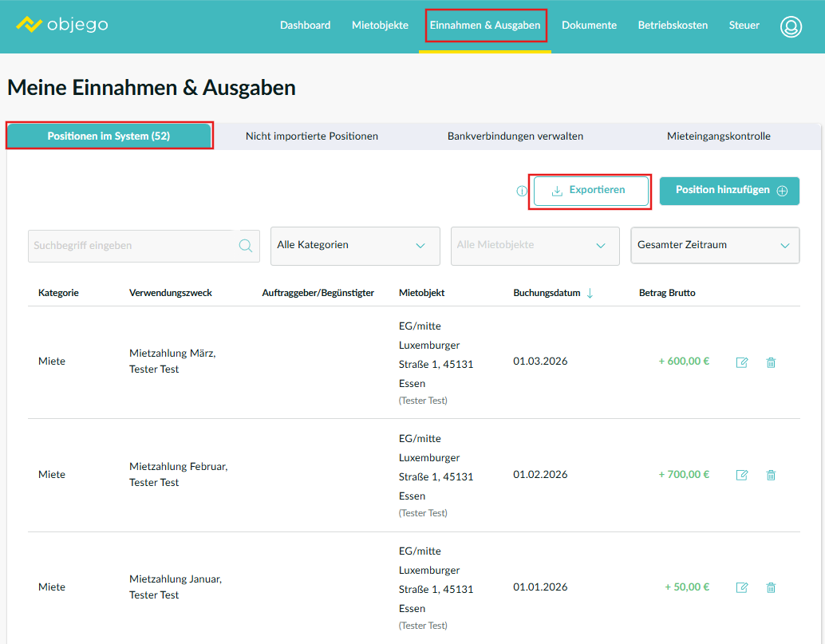Open the Mietobjekte menu item
825x644 pixels.
pyautogui.click(x=380, y=26)
